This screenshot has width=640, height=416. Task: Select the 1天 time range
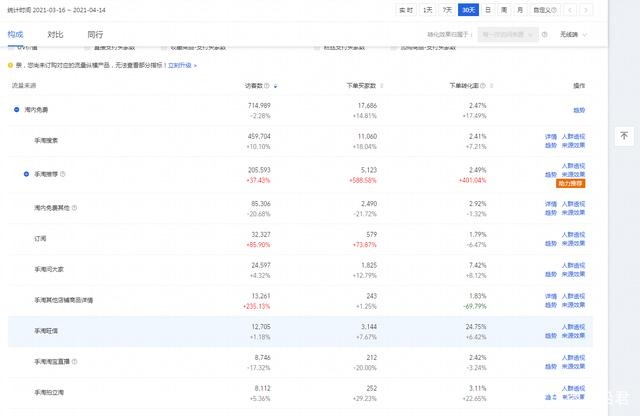click(428, 10)
